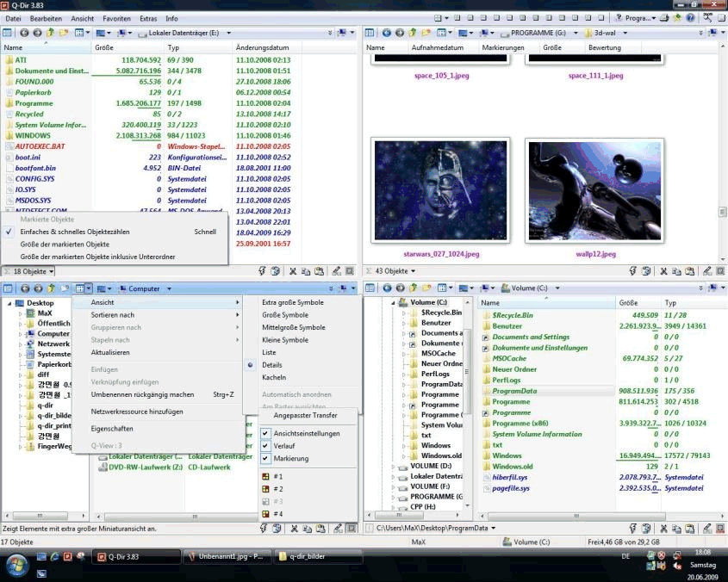Image resolution: width=728 pixels, height=582 pixels.
Task: Go back in the bottom-right Volume C pane
Action: tap(387, 288)
